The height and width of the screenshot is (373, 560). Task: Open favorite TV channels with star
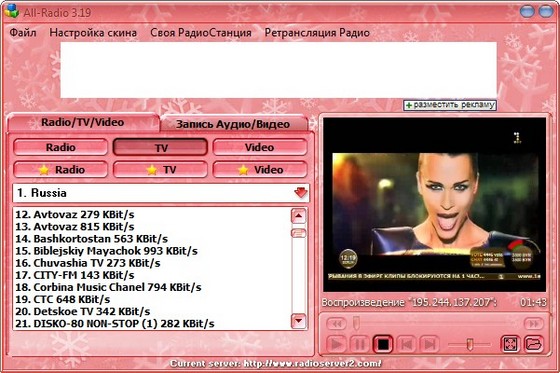(160, 170)
